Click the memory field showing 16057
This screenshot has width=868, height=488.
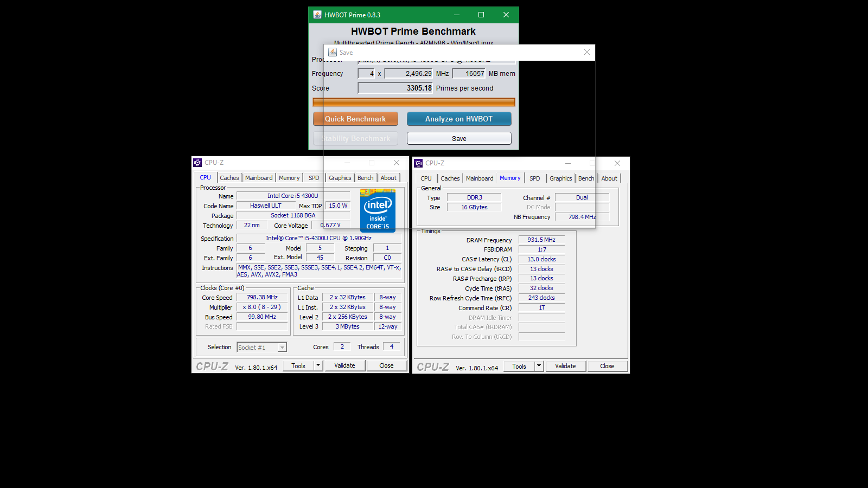(x=469, y=73)
